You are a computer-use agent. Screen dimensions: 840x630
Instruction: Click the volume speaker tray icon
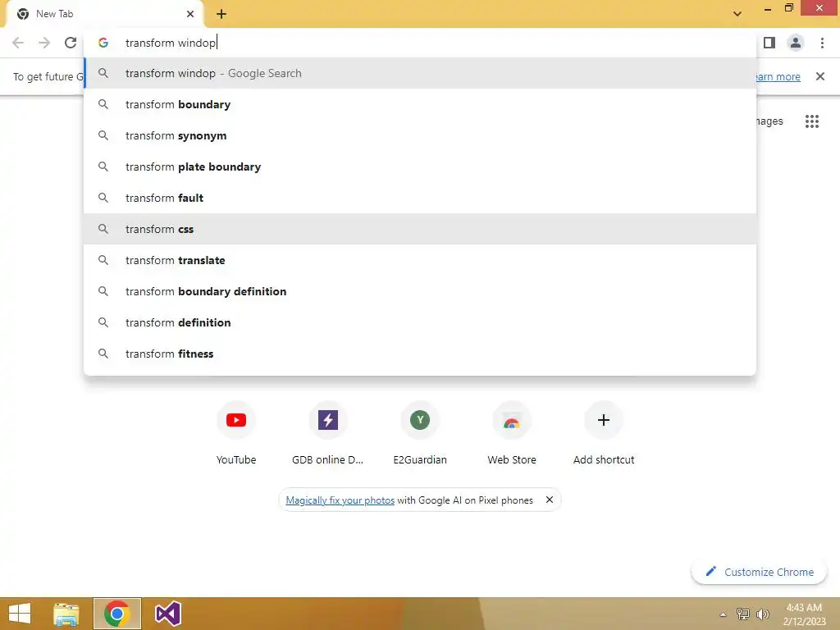tap(762, 614)
